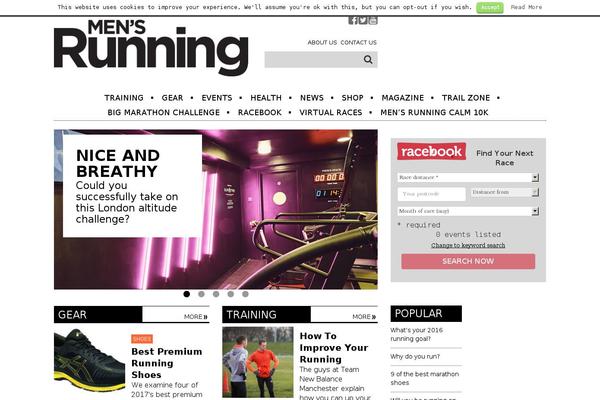Viewport: 600px width, 400px height.
Task: Select the last carousel dot
Action: click(245, 294)
